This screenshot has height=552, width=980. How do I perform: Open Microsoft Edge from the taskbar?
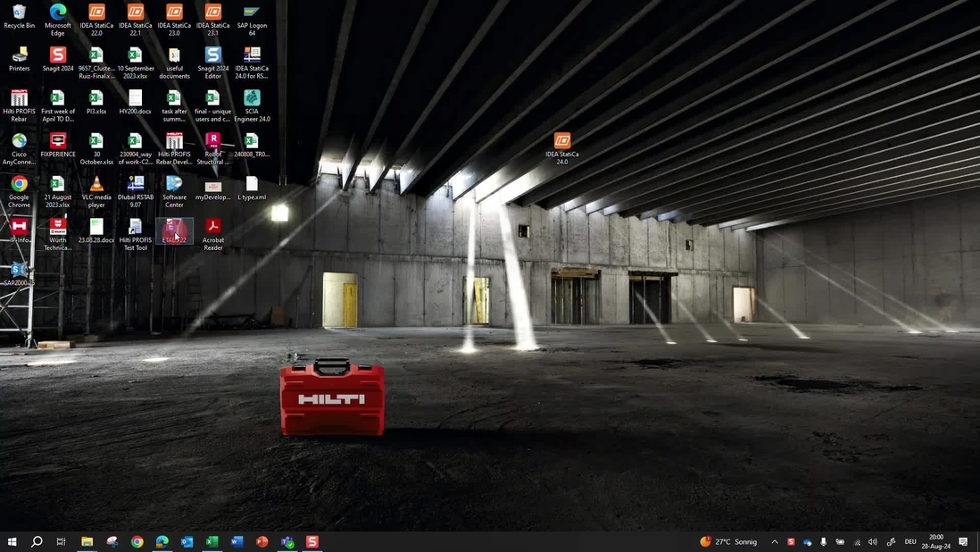coord(162,541)
